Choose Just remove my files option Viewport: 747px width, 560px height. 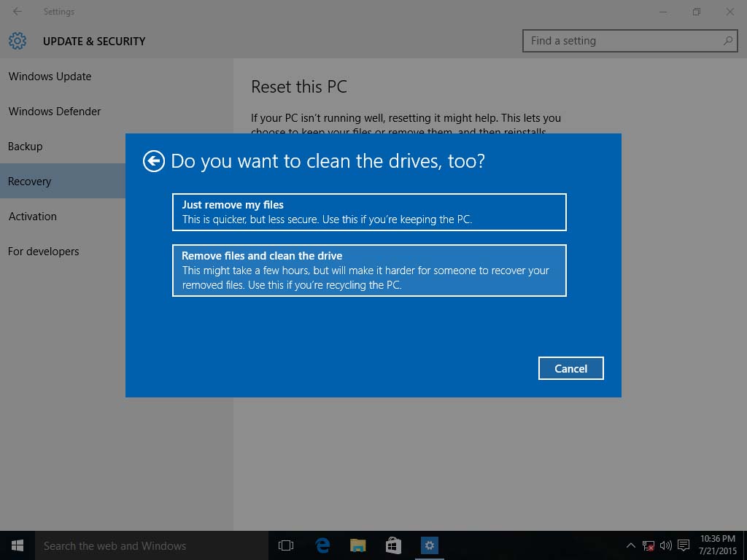click(x=369, y=212)
